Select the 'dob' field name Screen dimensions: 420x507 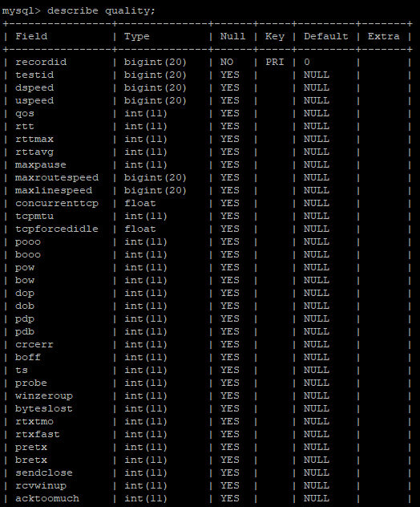click(25, 306)
